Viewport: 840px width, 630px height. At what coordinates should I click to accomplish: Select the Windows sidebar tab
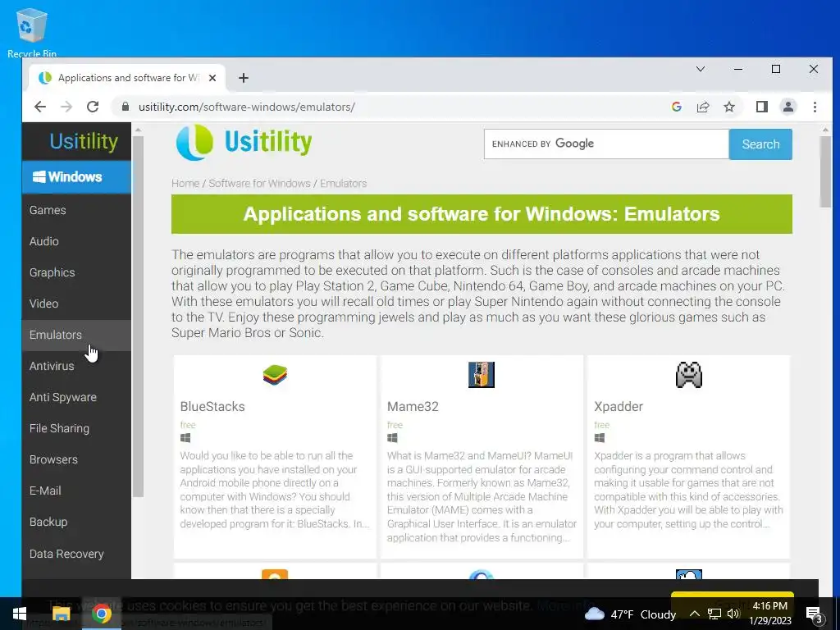[x=76, y=177]
